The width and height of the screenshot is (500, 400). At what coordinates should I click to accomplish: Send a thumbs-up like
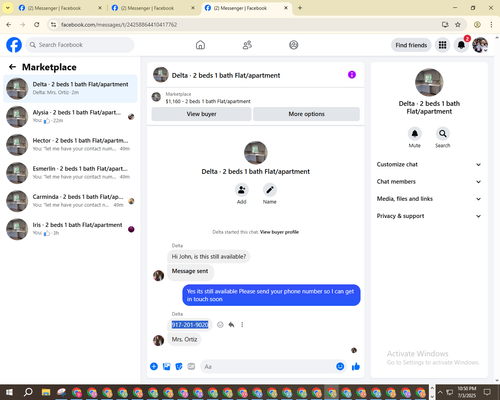[x=356, y=367]
